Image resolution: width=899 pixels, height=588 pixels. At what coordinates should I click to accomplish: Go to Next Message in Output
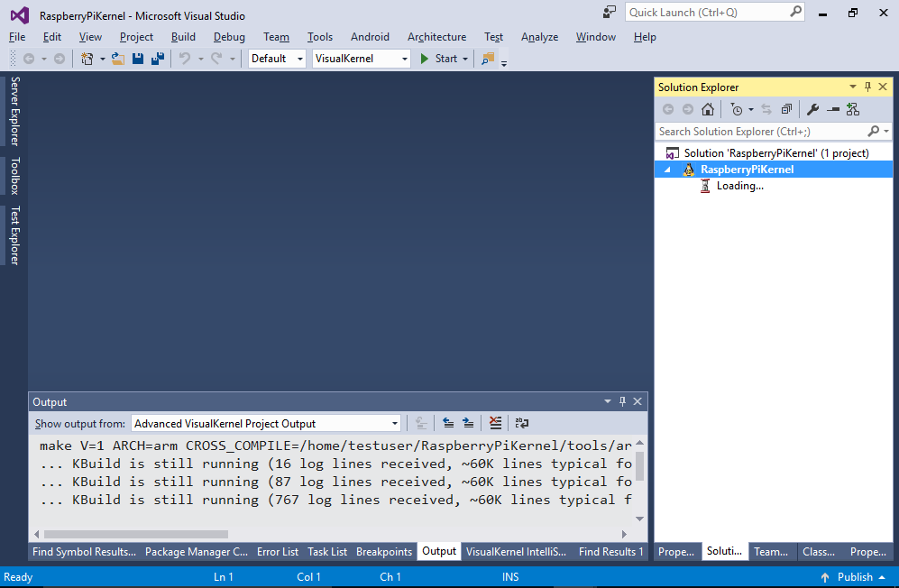coord(468,423)
